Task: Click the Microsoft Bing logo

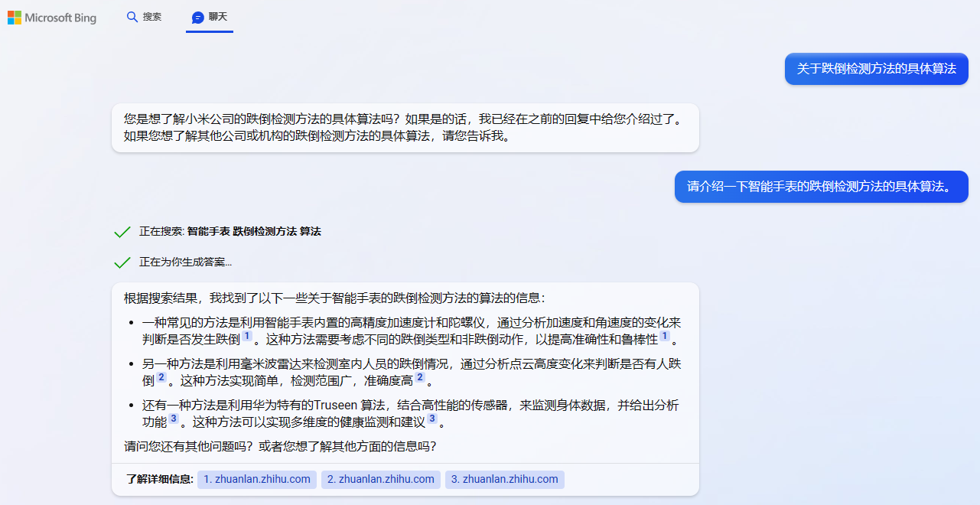Action: pos(52,17)
